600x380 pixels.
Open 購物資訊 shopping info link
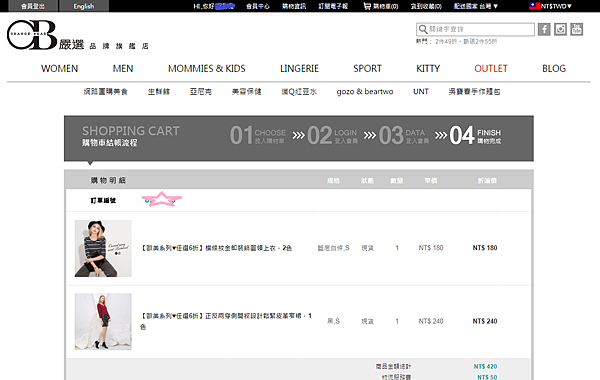pyautogui.click(x=294, y=6)
